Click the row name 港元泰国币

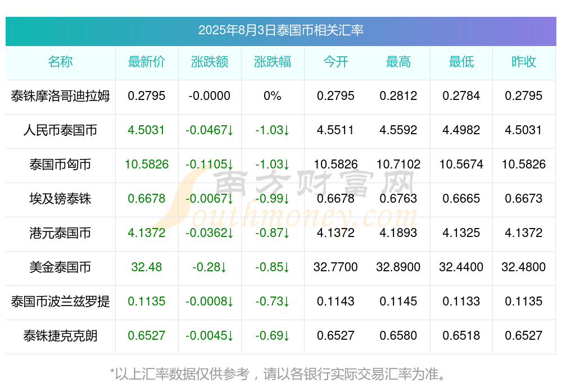pyautogui.click(x=60, y=233)
